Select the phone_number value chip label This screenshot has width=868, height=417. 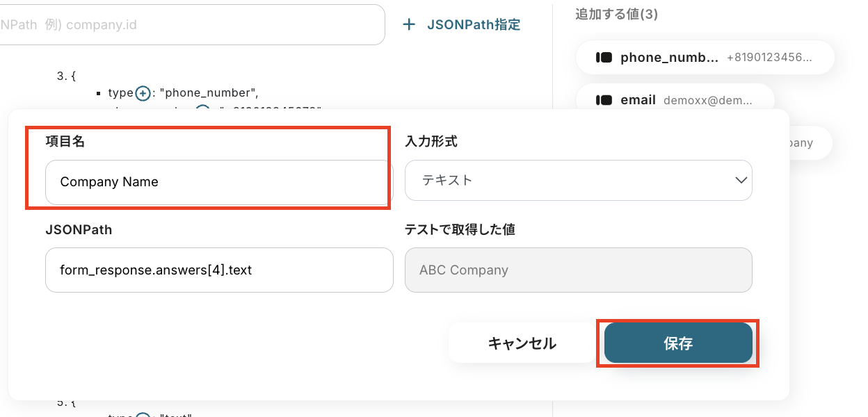click(669, 58)
